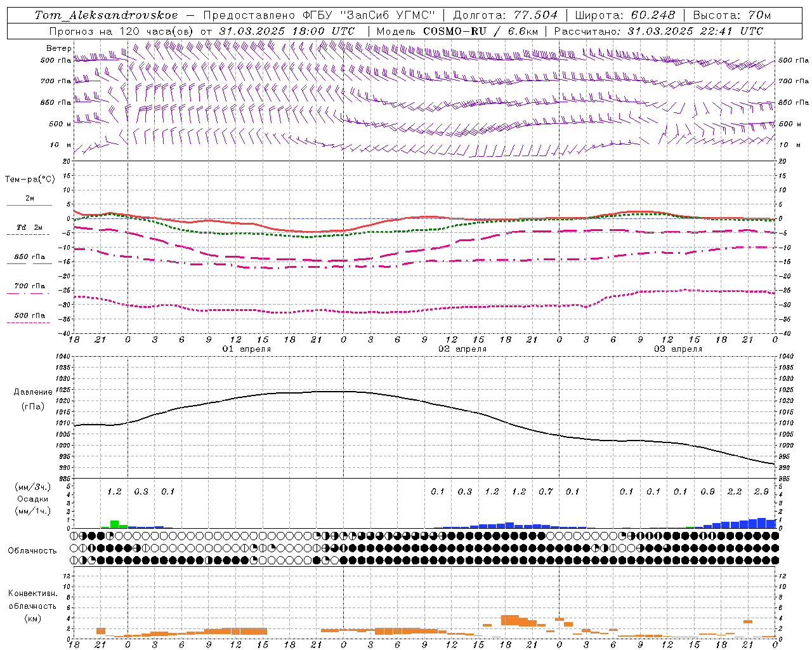Click the 2.2 precipitation total value
Screen dimensions: 812x650
(x=735, y=491)
